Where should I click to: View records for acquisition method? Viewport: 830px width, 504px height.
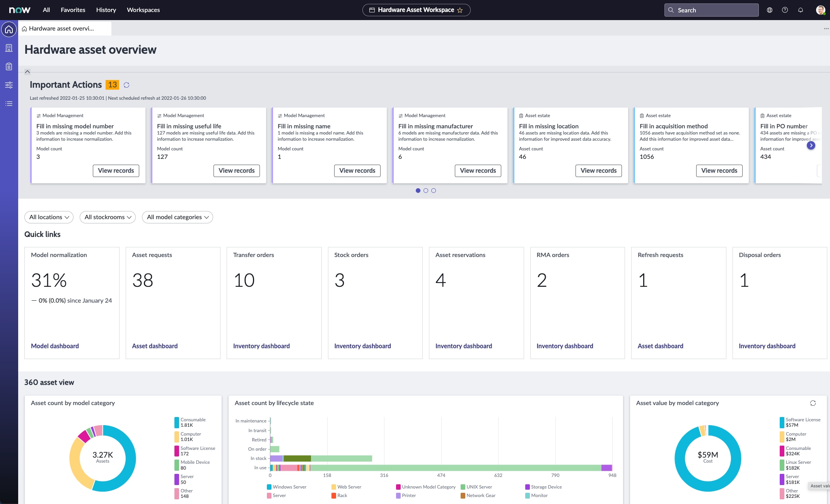pyautogui.click(x=719, y=171)
